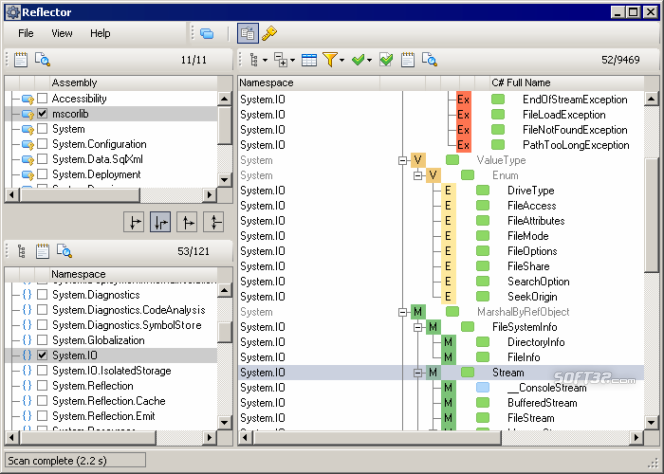Image resolution: width=664 pixels, height=474 pixels.
Task: Click the checked-box green tick icon
Action: [x=386, y=60]
